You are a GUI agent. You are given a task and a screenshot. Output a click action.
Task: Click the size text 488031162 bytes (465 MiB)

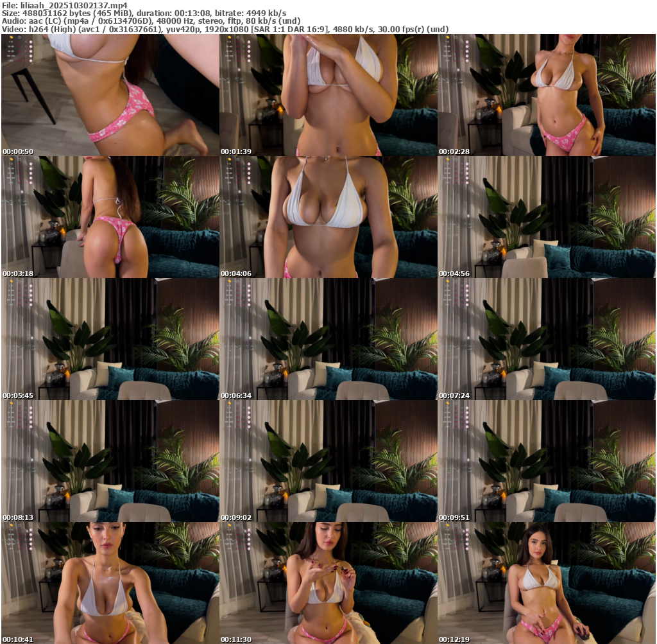76,13
